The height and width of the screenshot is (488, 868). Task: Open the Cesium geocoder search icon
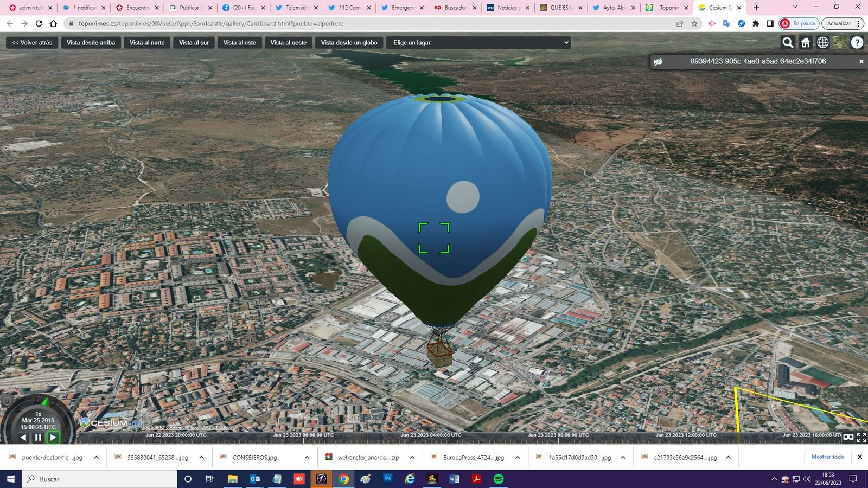788,42
